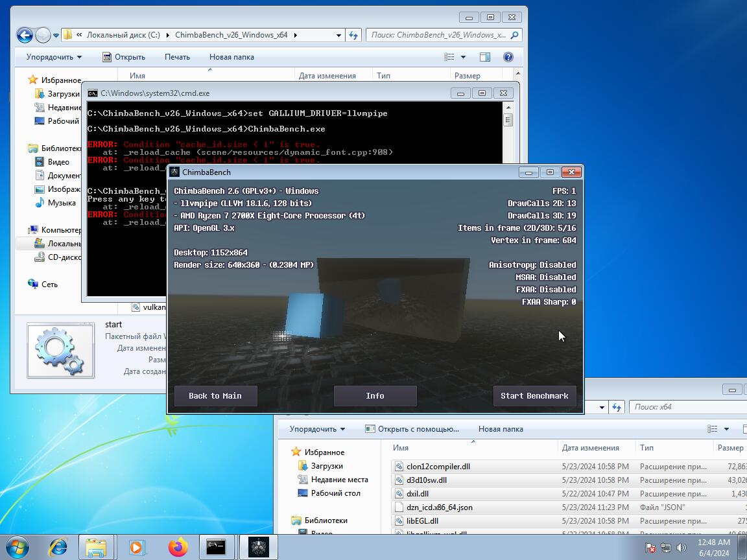Click the cmd.exe taskbar icon
The image size is (747, 560).
point(216,547)
